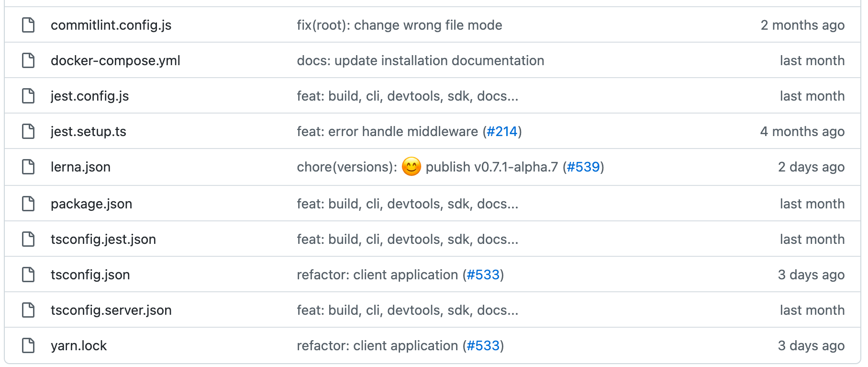
Task: Click the file icon next to tsconfig.json
Action: (28, 274)
